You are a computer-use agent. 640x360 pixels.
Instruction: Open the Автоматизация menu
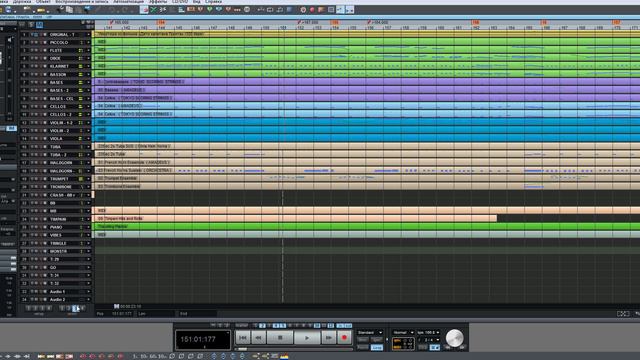point(129,2)
